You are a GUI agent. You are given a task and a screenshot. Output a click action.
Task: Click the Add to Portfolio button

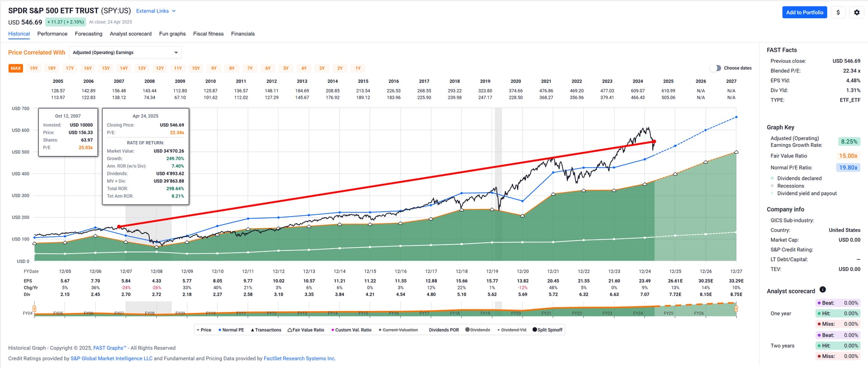coord(805,13)
